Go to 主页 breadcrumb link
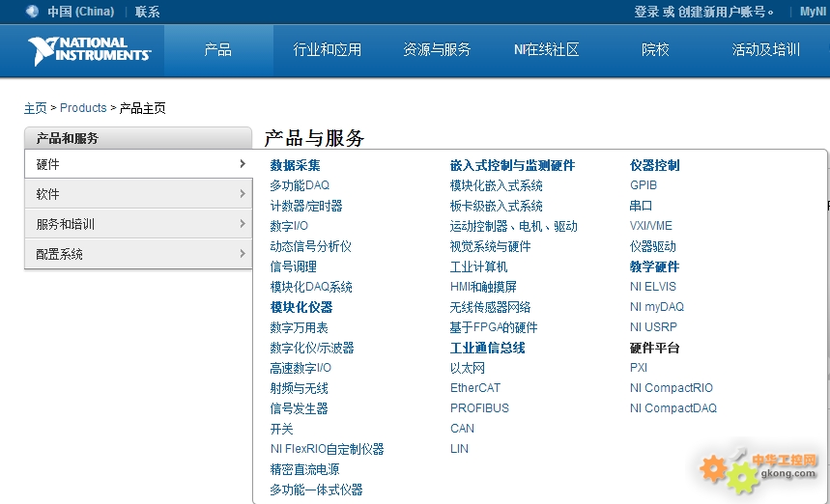The height and width of the screenshot is (504, 830). (x=36, y=108)
